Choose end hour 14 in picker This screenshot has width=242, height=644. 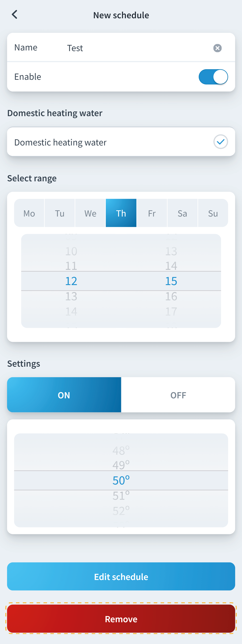point(171,266)
